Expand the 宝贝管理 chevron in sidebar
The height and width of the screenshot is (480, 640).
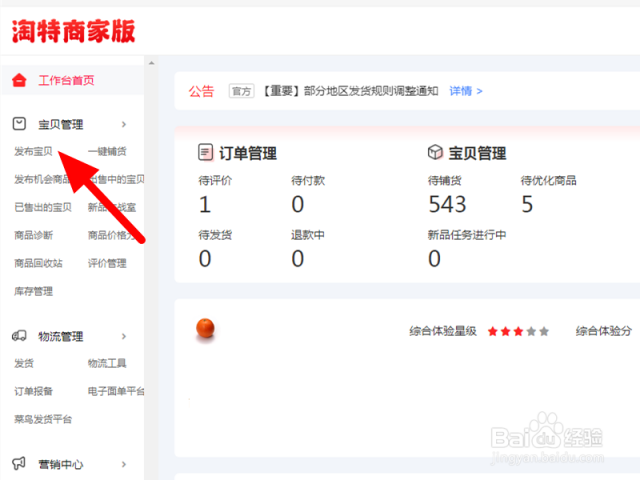pyautogui.click(x=124, y=124)
